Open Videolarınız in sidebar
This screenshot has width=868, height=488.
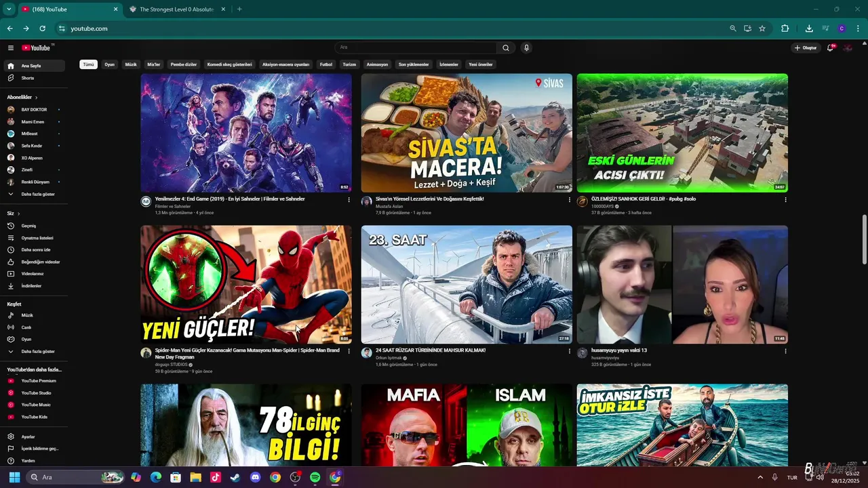pyautogui.click(x=35, y=274)
